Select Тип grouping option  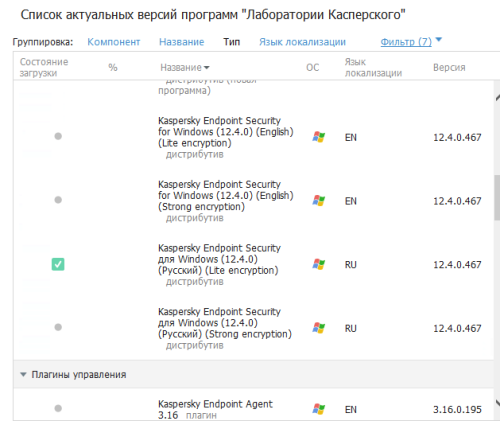(x=232, y=42)
